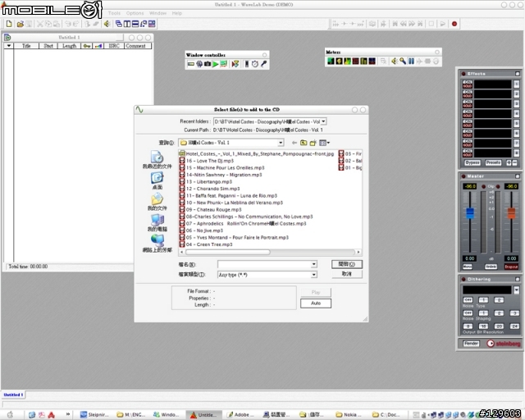Select output bit resolution 24
Viewport: 525px width, 420px height.
tap(514, 326)
